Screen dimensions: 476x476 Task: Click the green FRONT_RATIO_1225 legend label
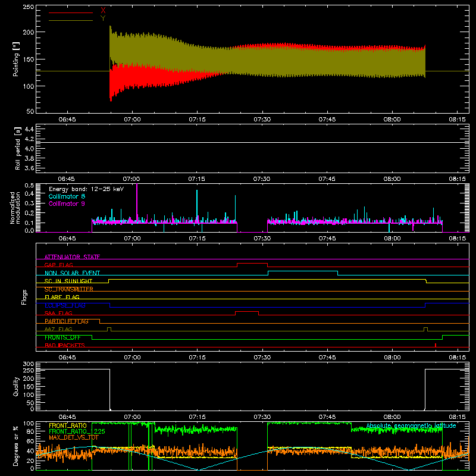pyautogui.click(x=77, y=431)
